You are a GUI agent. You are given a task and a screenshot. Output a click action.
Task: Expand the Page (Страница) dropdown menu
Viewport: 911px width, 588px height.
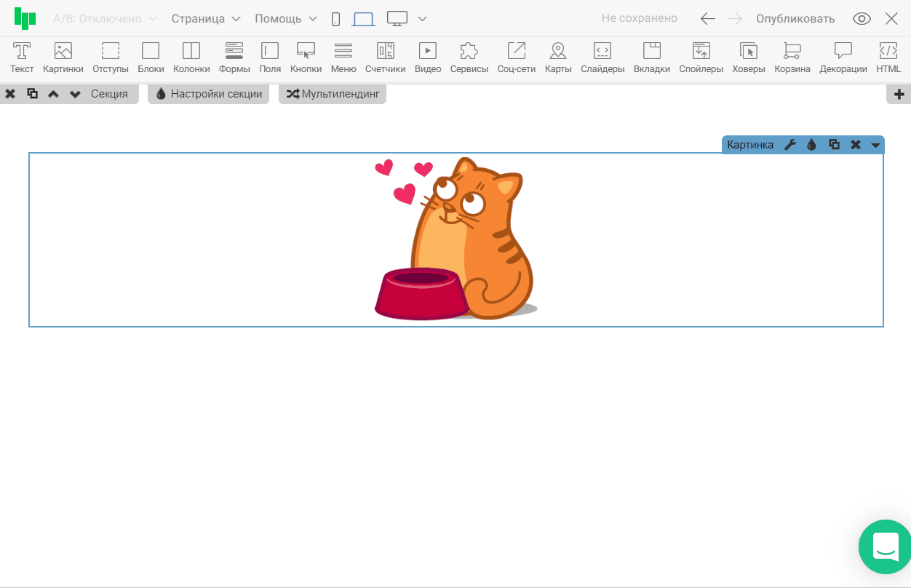(x=206, y=19)
